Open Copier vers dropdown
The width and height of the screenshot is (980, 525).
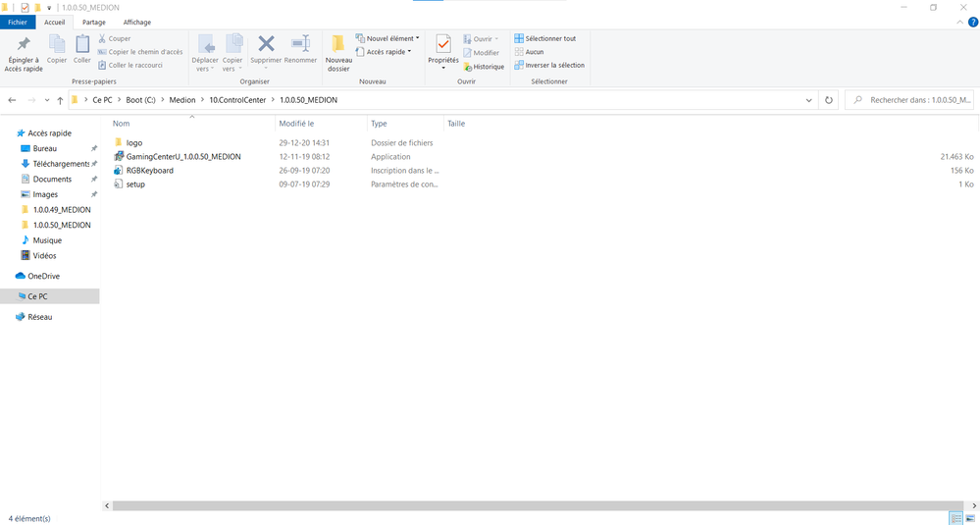coord(232,65)
